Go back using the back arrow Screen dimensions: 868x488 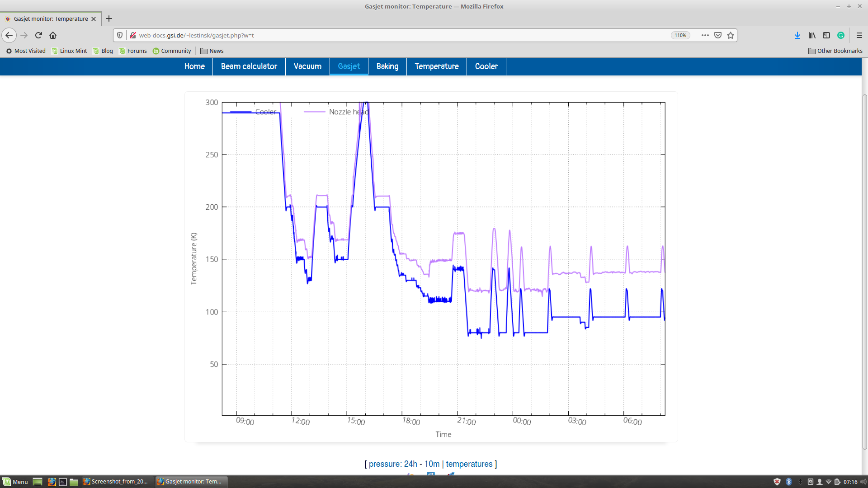9,35
